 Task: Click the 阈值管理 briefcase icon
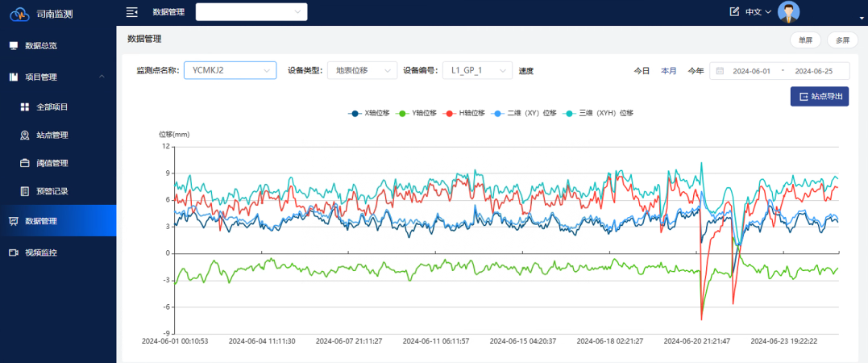pyautogui.click(x=25, y=163)
